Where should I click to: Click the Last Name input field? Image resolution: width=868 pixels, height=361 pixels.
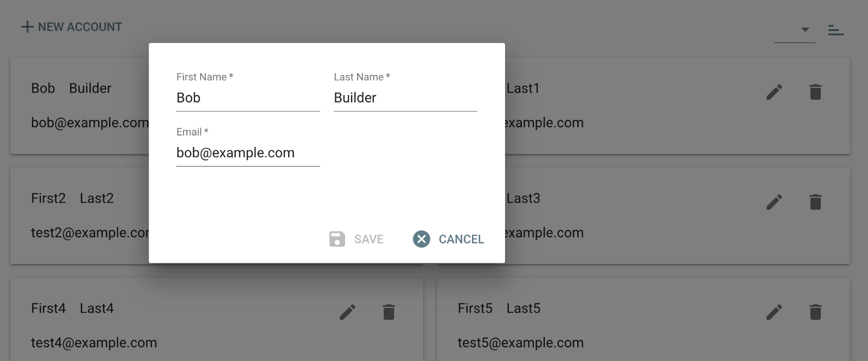pos(405,98)
